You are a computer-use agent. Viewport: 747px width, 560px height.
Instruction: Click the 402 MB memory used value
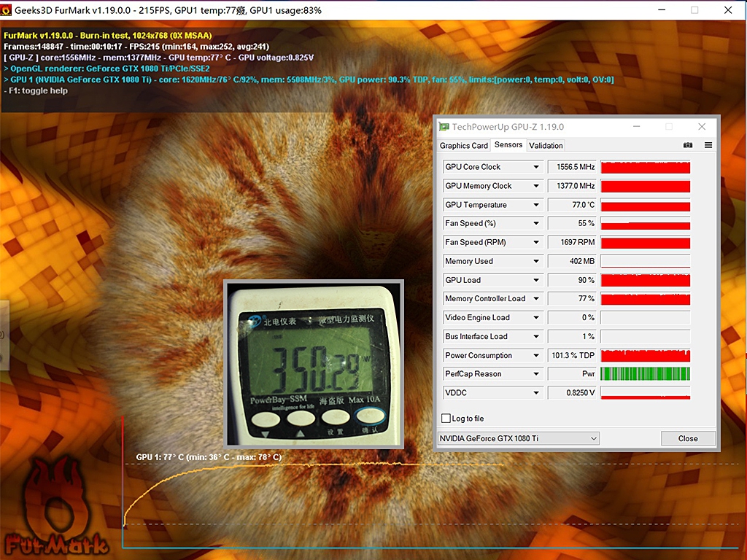(x=572, y=262)
